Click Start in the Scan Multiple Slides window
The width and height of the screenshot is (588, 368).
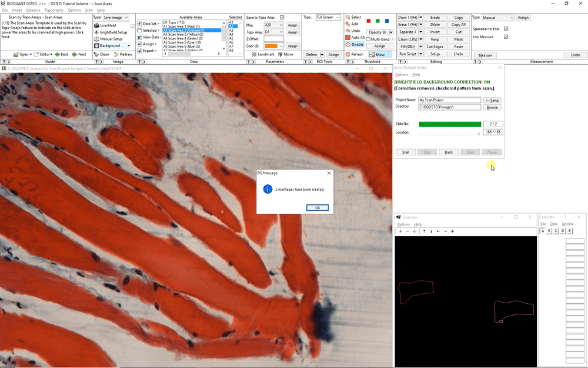(405, 152)
